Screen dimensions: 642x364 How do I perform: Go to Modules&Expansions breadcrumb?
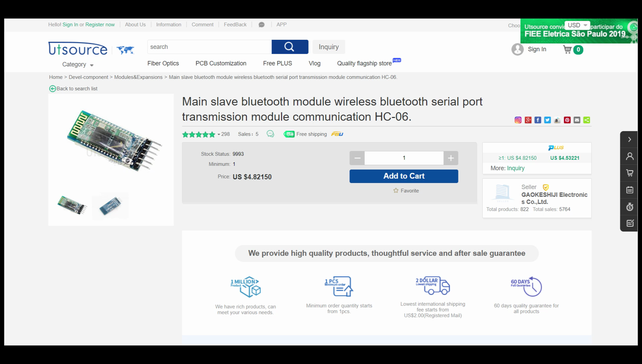tap(138, 77)
